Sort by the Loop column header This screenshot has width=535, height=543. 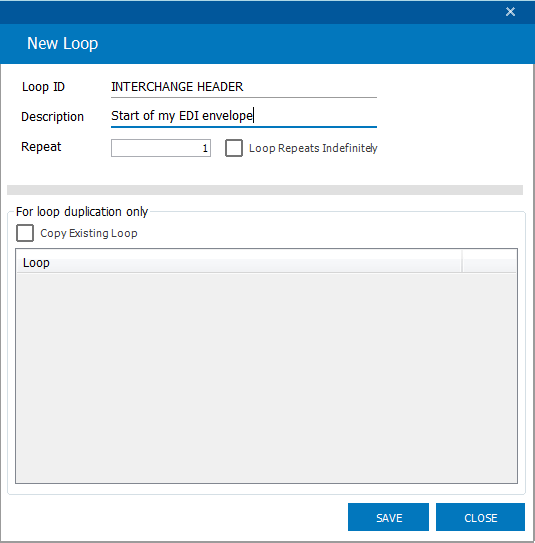pyautogui.click(x=239, y=262)
